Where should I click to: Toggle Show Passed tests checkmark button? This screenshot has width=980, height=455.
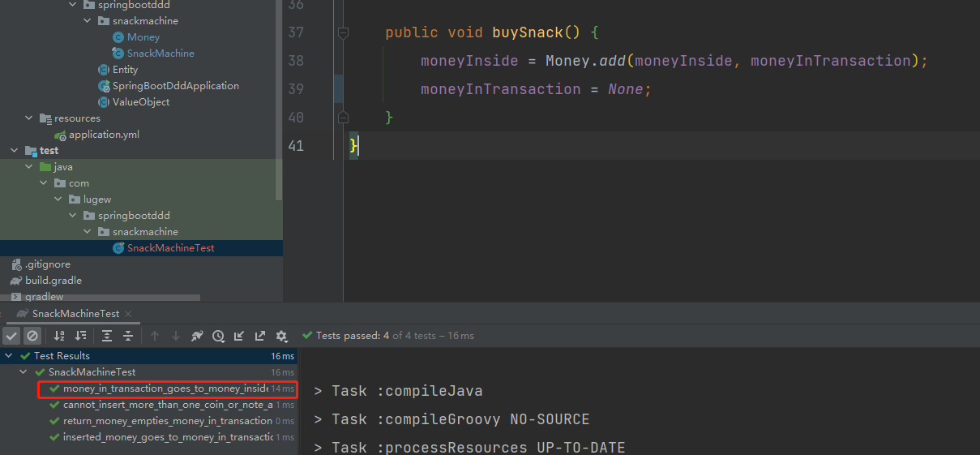point(11,336)
